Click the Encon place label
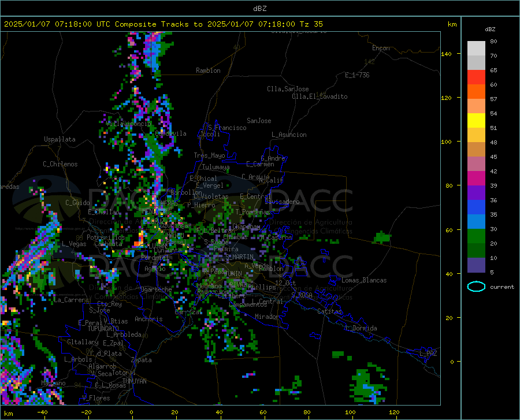 tap(381, 48)
